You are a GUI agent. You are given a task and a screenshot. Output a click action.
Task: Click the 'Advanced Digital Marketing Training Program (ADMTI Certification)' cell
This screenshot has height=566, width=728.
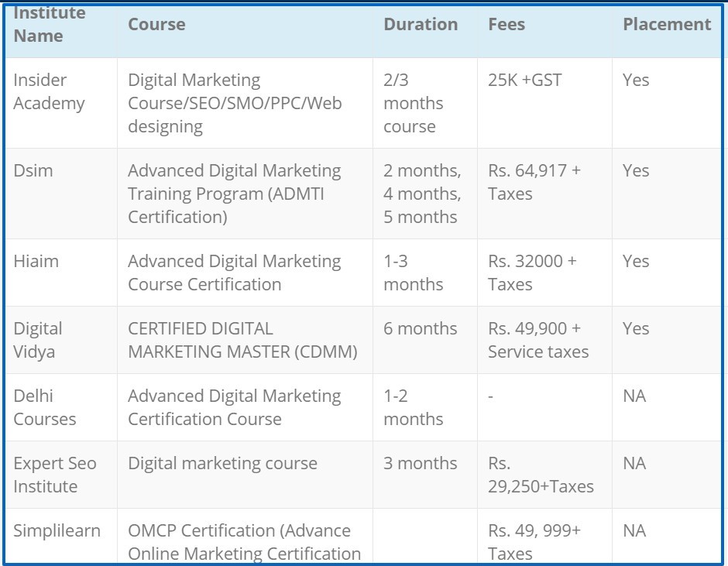(x=246, y=194)
